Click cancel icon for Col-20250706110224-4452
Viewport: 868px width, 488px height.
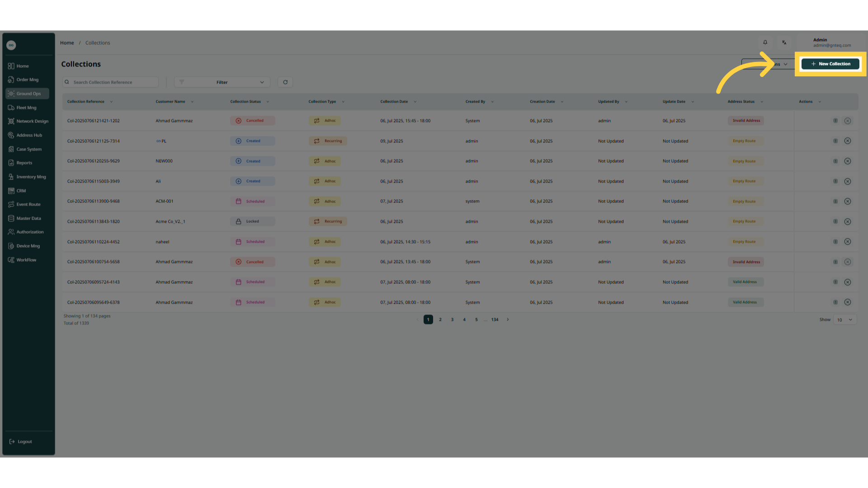click(848, 241)
